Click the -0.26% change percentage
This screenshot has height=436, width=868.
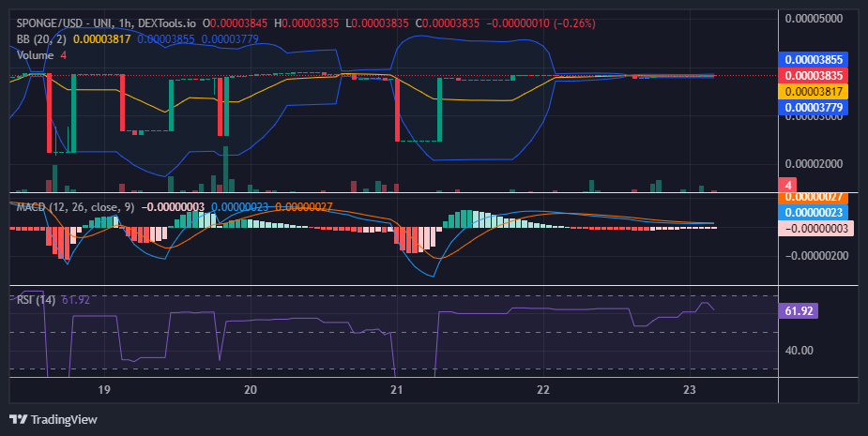click(x=574, y=23)
